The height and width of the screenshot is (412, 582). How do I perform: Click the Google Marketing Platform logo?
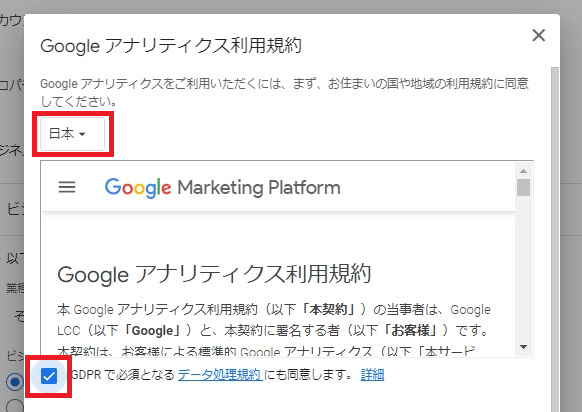tap(222, 187)
